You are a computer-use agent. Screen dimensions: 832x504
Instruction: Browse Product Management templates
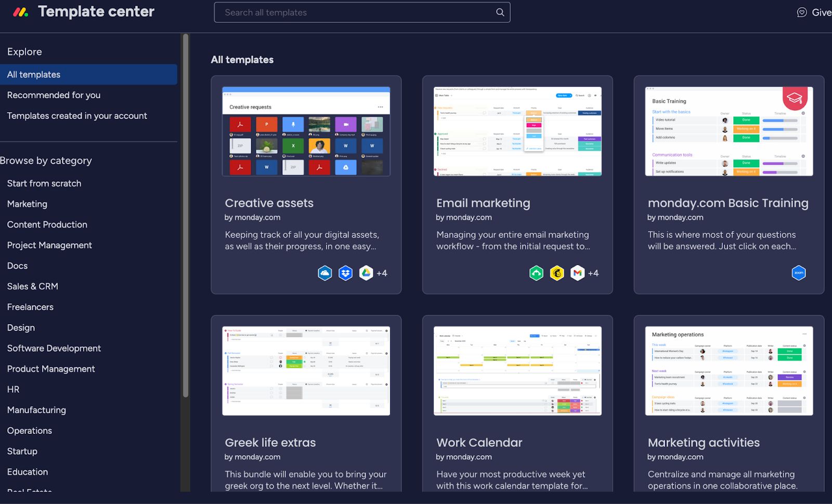pos(51,369)
